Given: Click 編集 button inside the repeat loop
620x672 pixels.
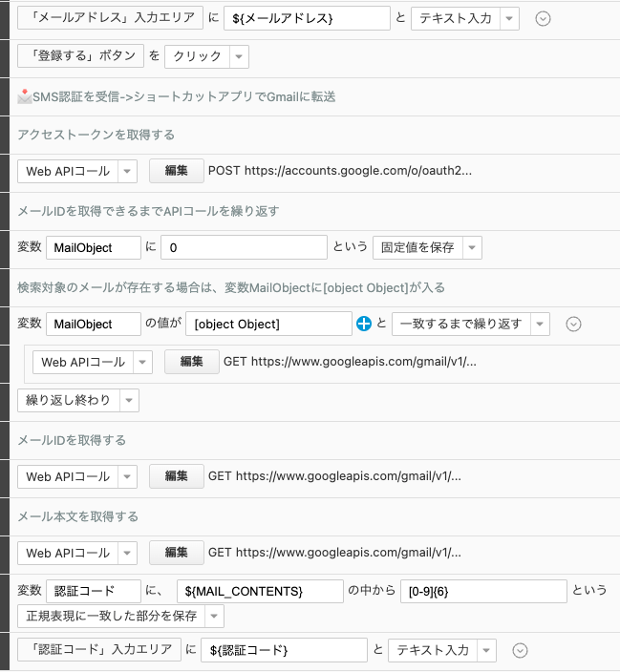Looking at the screenshot, I should pos(191,362).
